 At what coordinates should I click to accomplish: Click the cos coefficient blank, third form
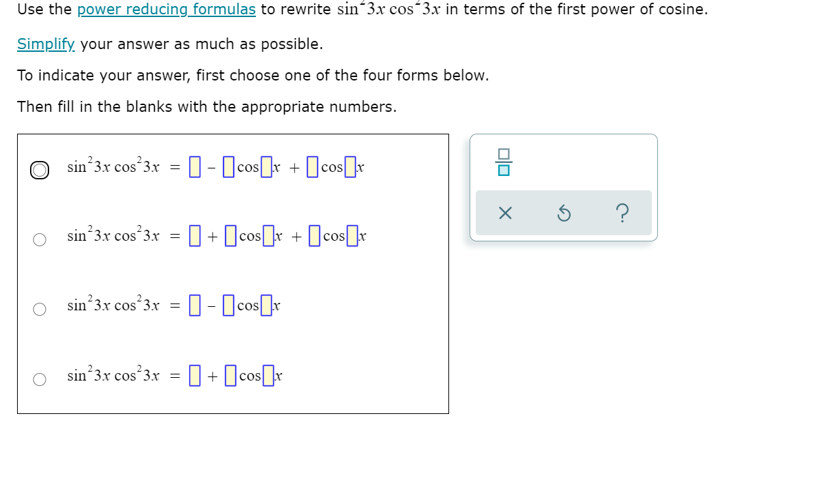pyautogui.click(x=227, y=306)
